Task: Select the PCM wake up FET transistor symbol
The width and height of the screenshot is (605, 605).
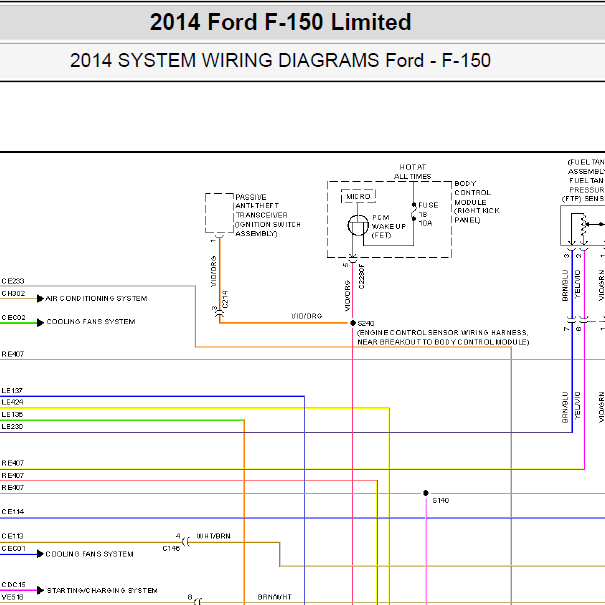Action: 358,225
